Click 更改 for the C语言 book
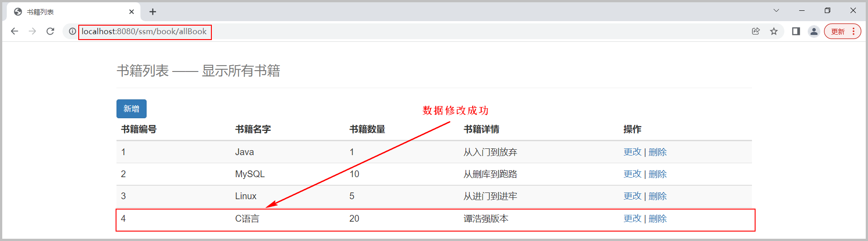Screen dimensions: 868x241 coord(632,219)
